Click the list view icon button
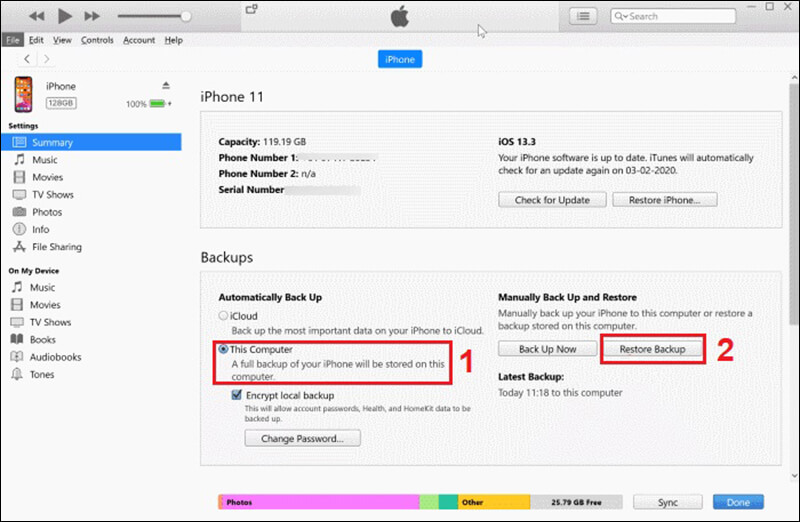 pyautogui.click(x=583, y=16)
